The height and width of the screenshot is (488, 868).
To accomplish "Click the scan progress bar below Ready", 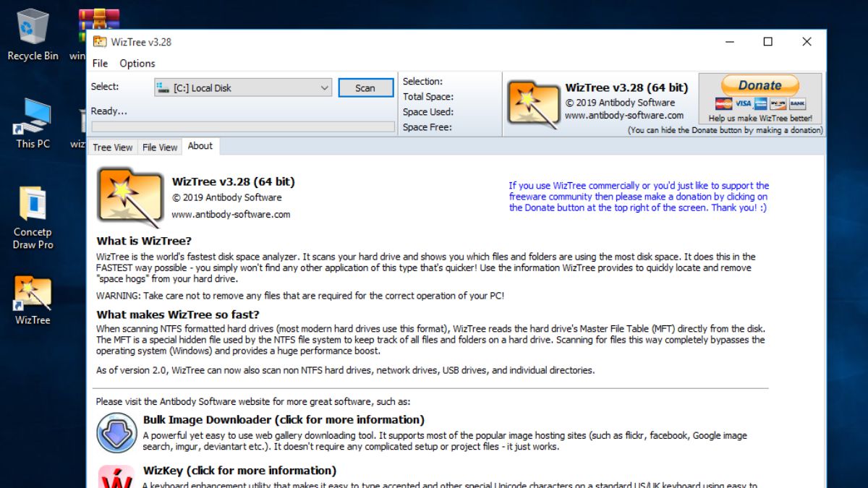I will tap(243, 127).
